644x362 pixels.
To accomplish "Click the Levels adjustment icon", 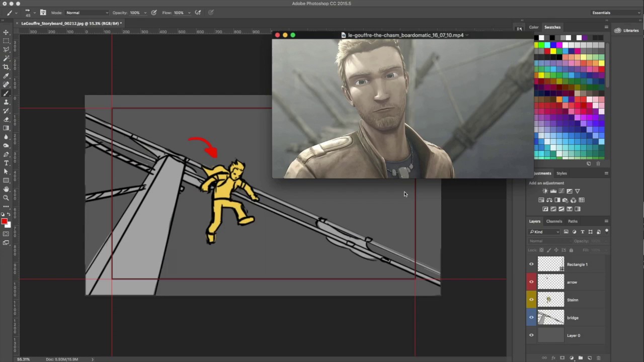I will click(553, 191).
